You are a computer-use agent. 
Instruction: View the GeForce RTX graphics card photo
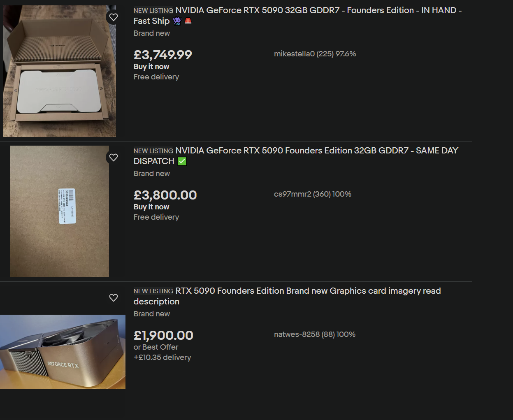pos(63,352)
